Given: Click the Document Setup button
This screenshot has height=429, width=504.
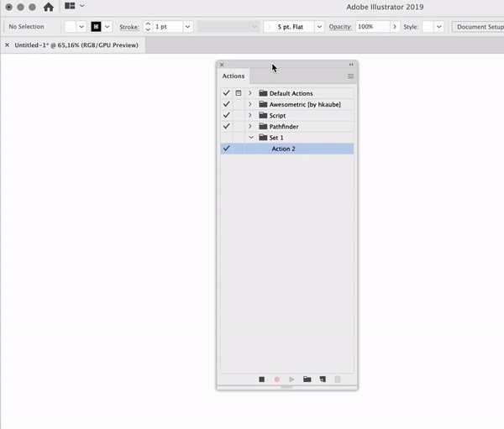Looking at the screenshot, I should [x=478, y=27].
